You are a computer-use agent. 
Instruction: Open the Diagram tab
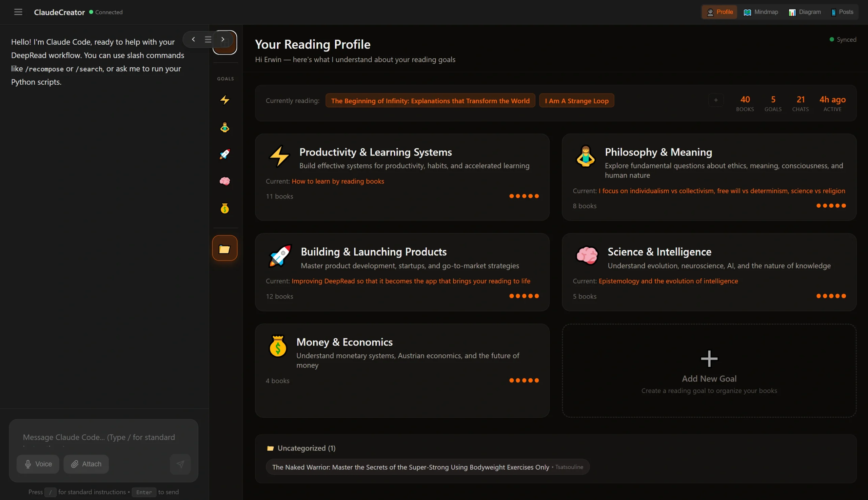click(x=805, y=12)
